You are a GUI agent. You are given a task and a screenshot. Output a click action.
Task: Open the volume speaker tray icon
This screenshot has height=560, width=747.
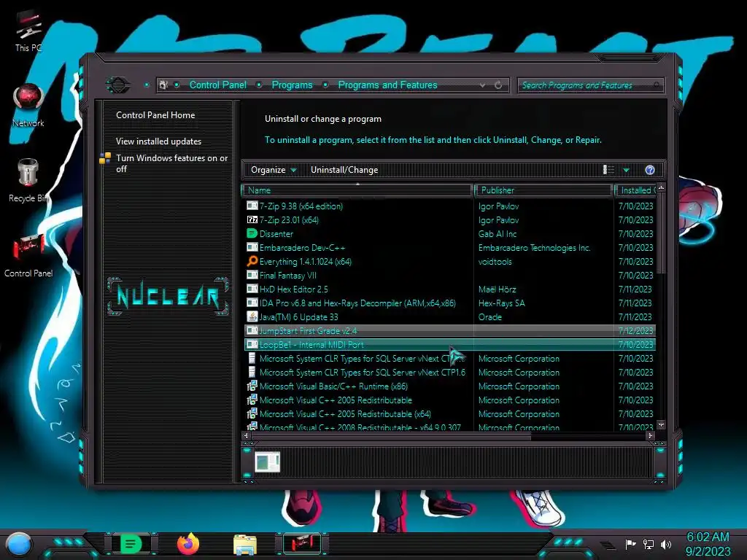pos(666,544)
